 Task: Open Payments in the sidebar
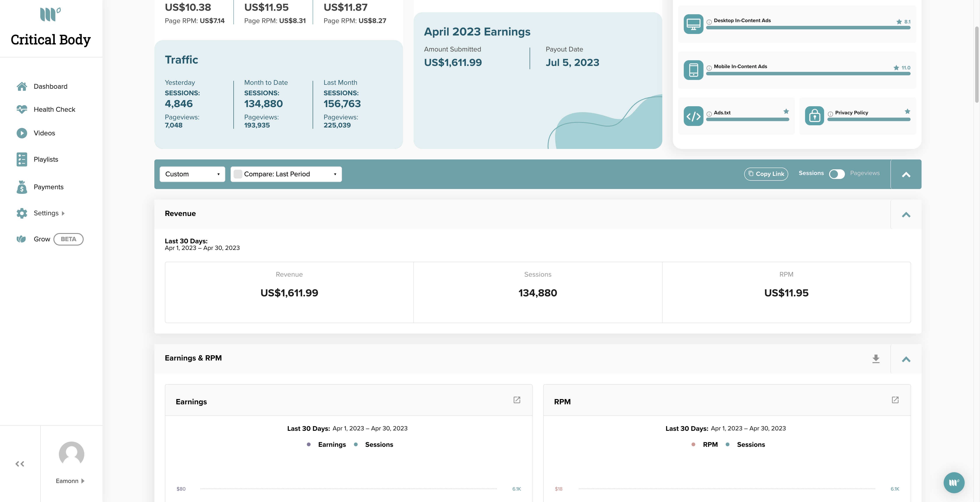[x=48, y=187]
